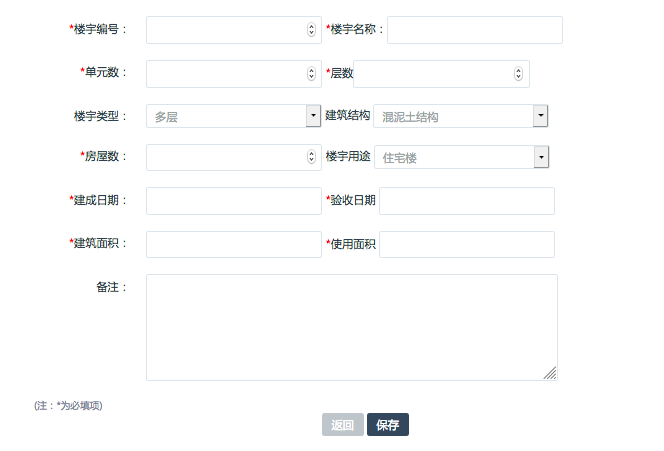This screenshot has height=451, width=664.
Task: Focus the 使用面积 input field
Action: pos(467,244)
